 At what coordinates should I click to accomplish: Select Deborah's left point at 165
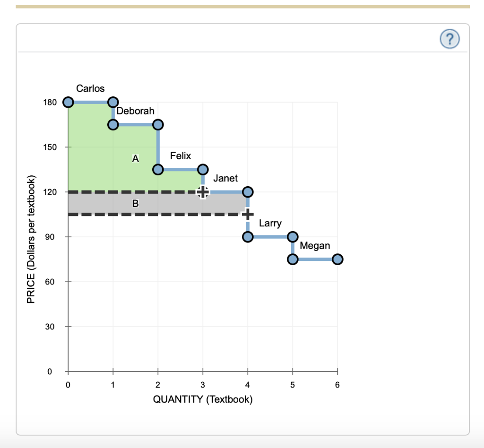pos(112,124)
